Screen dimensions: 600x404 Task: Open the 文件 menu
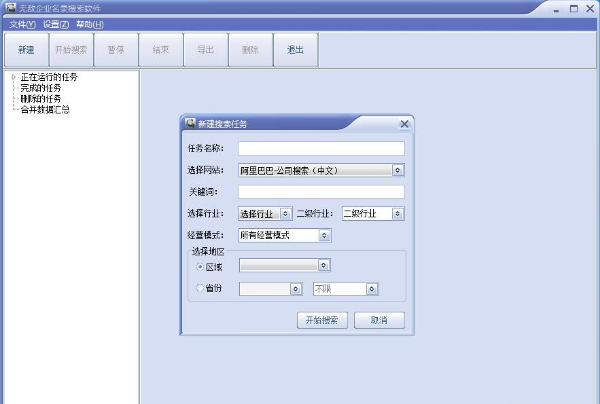tap(22, 24)
